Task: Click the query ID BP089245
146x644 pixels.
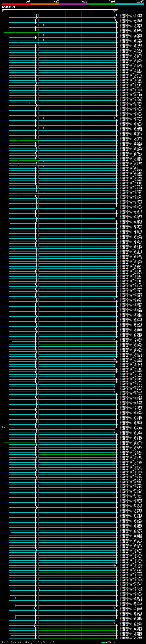Action: click(x=8, y=7)
